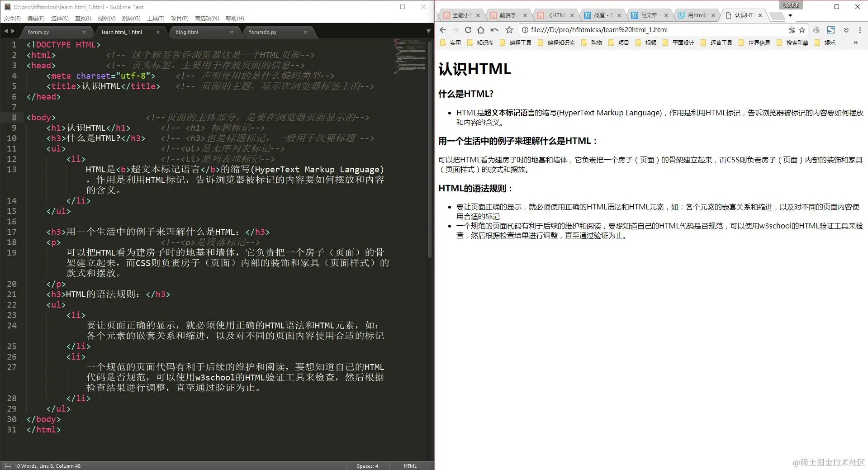Open the 帮助(H) menu
This screenshot has width=868, height=470.
click(235, 19)
